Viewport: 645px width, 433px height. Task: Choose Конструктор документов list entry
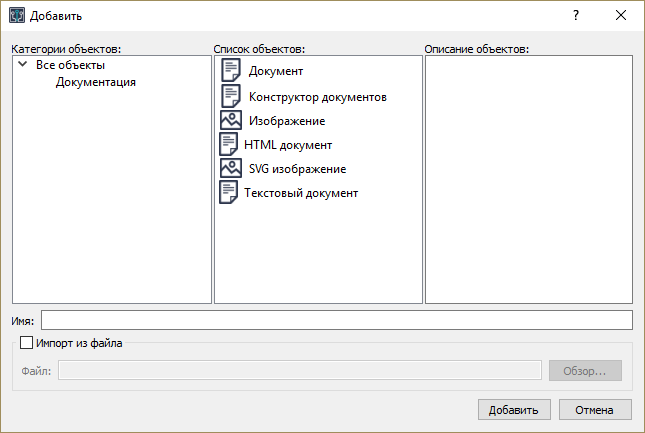pos(318,97)
